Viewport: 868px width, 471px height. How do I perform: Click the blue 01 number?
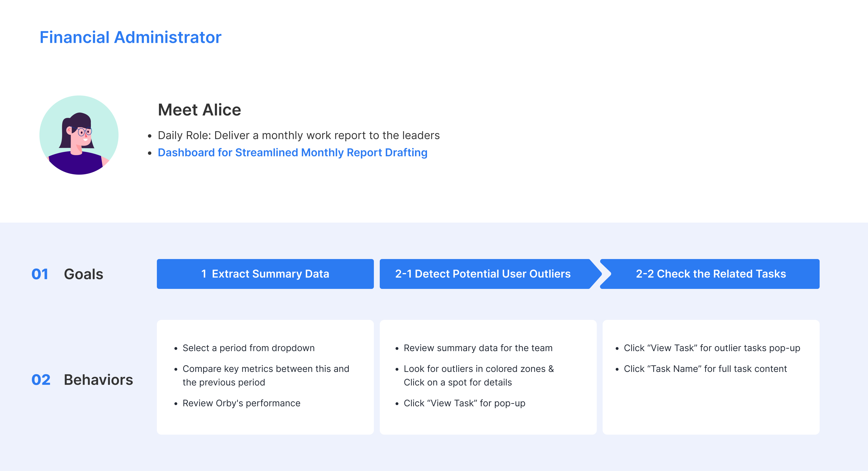[40, 274]
